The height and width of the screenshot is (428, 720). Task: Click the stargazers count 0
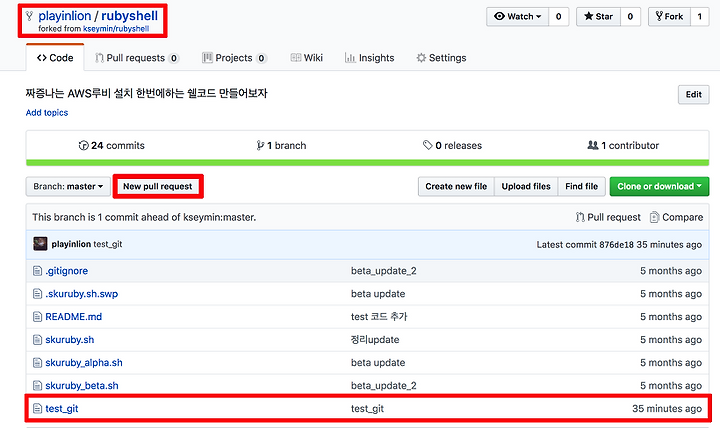[x=630, y=17]
